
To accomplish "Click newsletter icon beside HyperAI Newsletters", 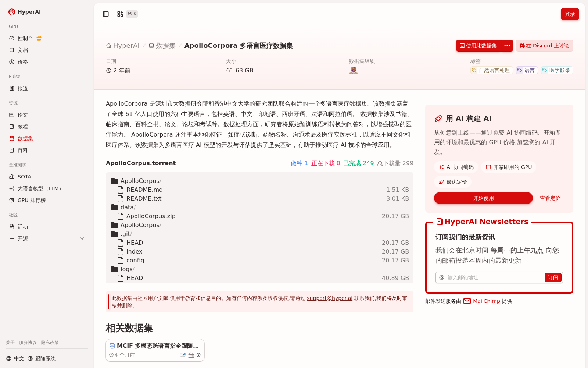I will [x=440, y=222].
